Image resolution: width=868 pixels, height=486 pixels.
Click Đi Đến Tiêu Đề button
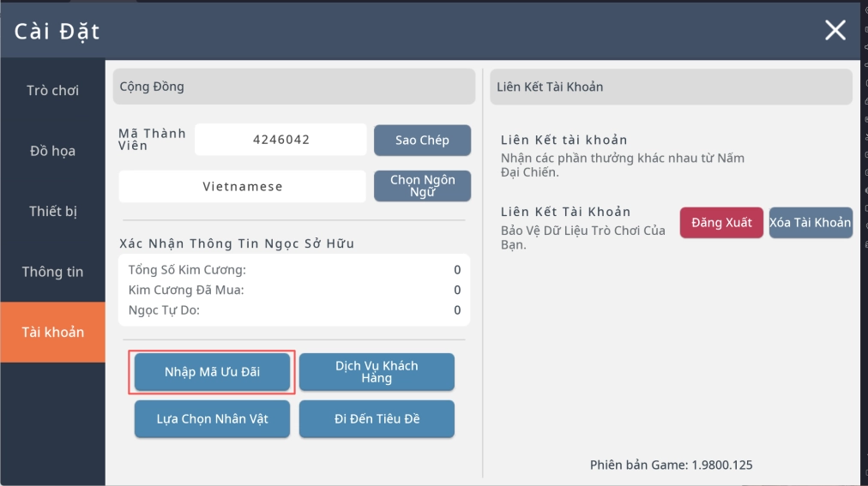[377, 419]
